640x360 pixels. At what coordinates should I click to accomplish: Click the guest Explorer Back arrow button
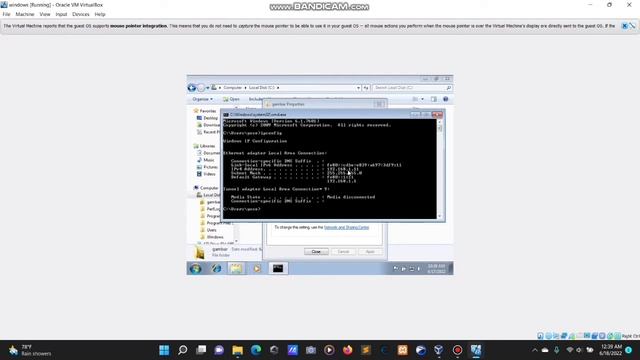pos(192,88)
